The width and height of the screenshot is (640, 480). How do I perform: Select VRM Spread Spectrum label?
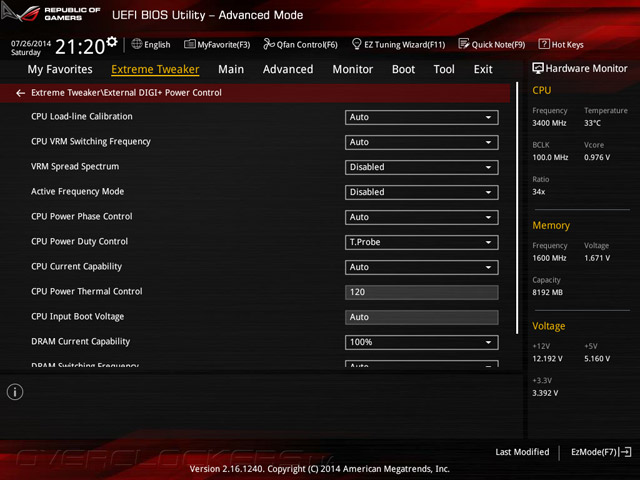75,167
